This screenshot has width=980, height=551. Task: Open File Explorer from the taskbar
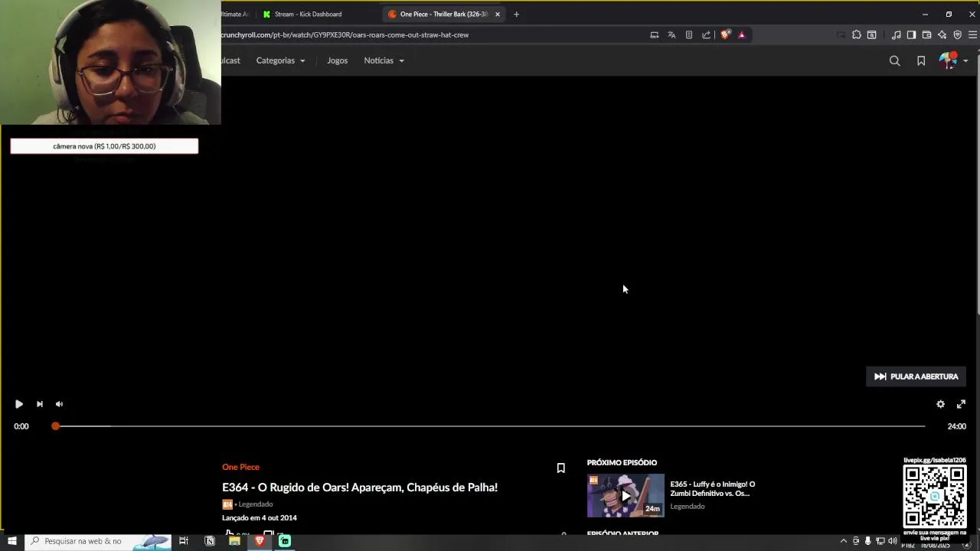(x=234, y=541)
